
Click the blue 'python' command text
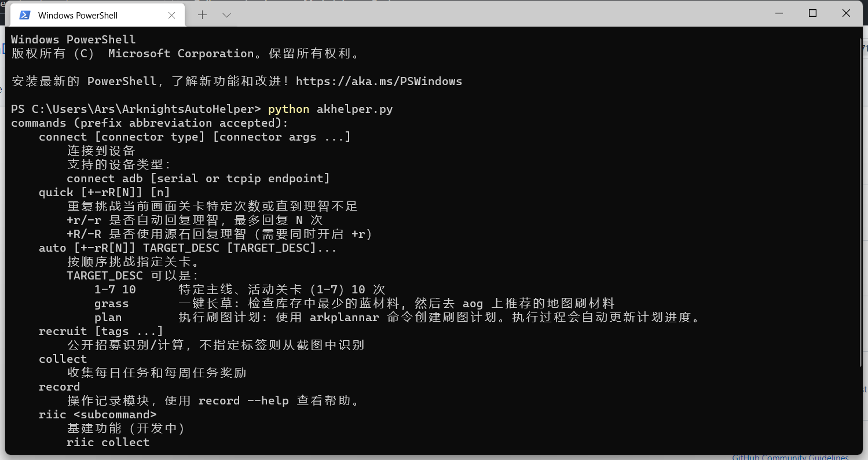pyautogui.click(x=288, y=109)
